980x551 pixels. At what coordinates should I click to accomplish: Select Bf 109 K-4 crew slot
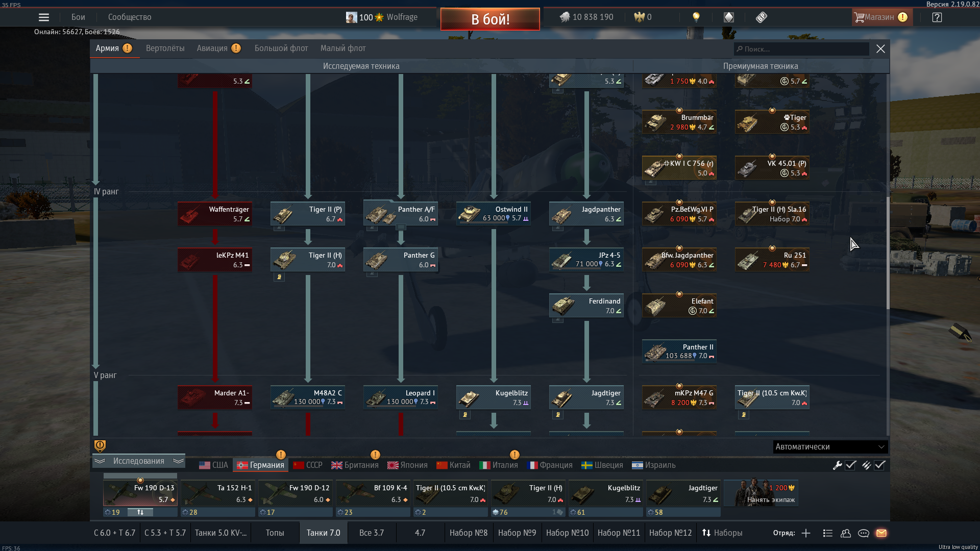point(373,493)
